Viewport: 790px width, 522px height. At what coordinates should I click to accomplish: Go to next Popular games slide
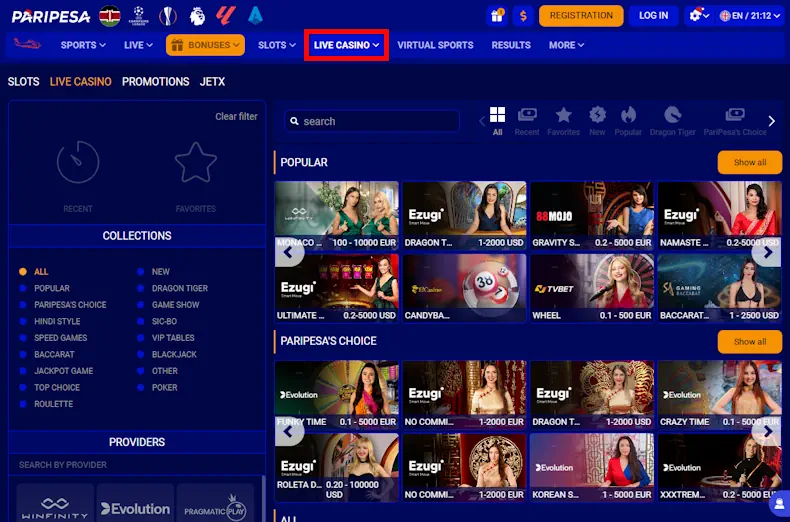[x=767, y=252]
